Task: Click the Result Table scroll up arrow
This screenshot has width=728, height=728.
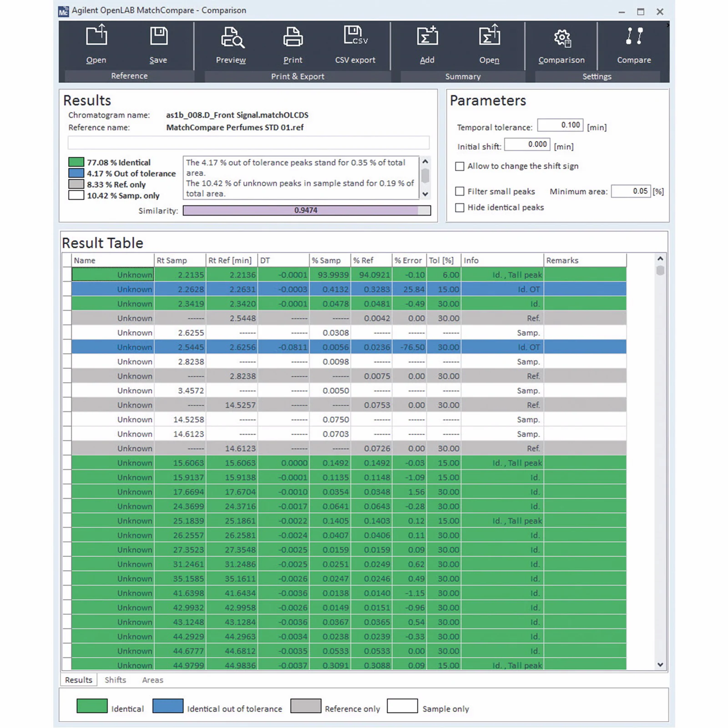Action: point(660,259)
